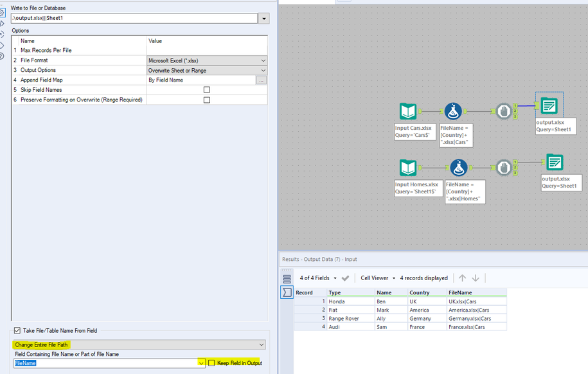The width and height of the screenshot is (588, 374).
Task: Click the Name column header in Results
Action: tap(391, 292)
